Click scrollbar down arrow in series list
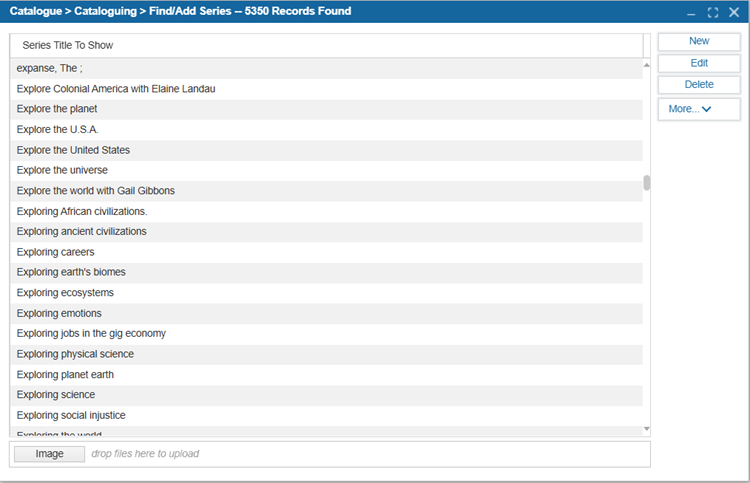750x483 pixels. [x=647, y=429]
